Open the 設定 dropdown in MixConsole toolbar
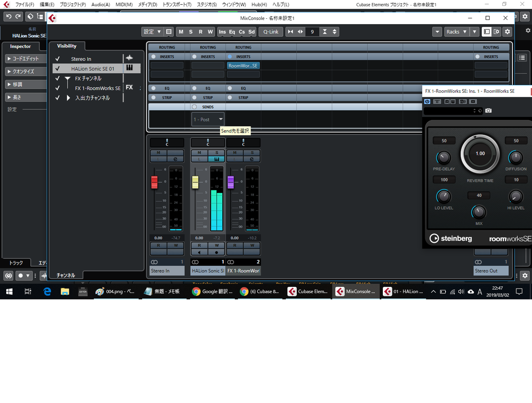Viewport: 532px width, 403px height. point(152,32)
